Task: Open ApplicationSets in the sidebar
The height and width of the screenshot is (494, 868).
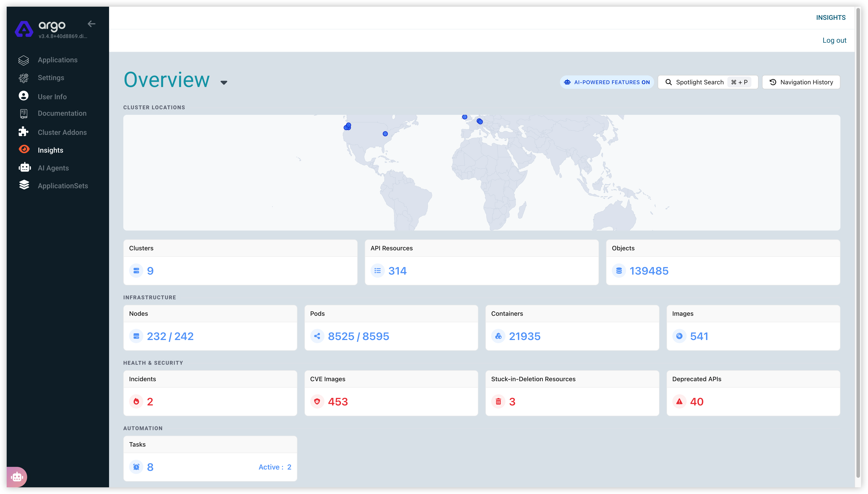Action: [63, 186]
